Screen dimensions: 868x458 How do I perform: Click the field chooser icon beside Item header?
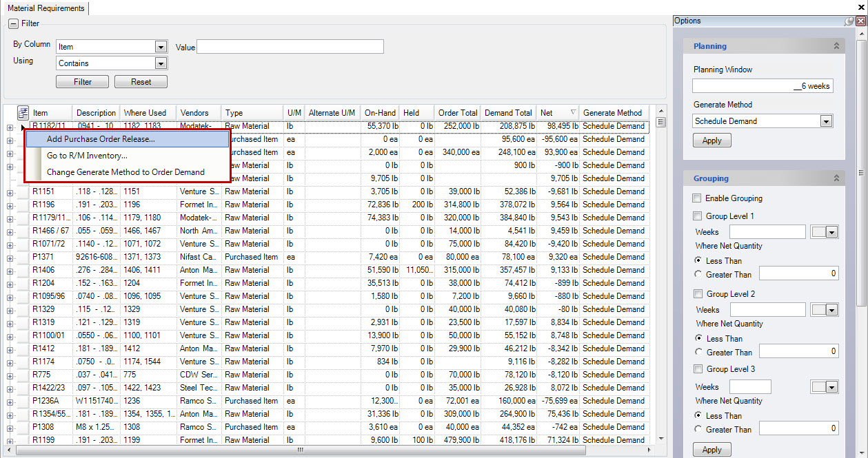coord(23,113)
